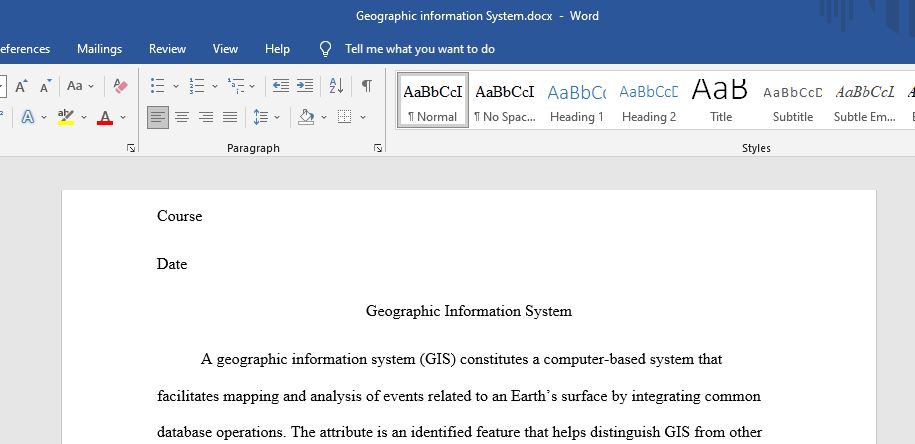The image size is (915, 444).
Task: Justify the paragraph text
Action: pyautogui.click(x=230, y=117)
